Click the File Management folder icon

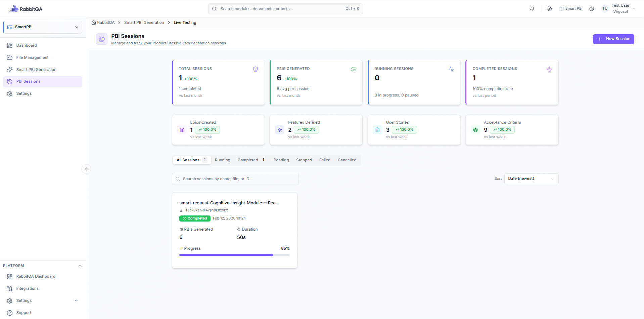click(x=10, y=57)
